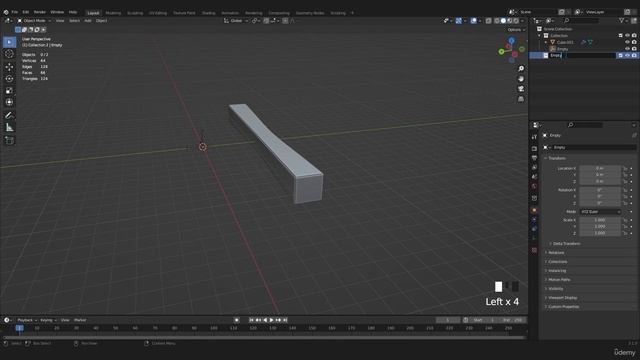The width and height of the screenshot is (640, 360).
Task: Toggle viewport overlays button
Action: (x=473, y=21)
